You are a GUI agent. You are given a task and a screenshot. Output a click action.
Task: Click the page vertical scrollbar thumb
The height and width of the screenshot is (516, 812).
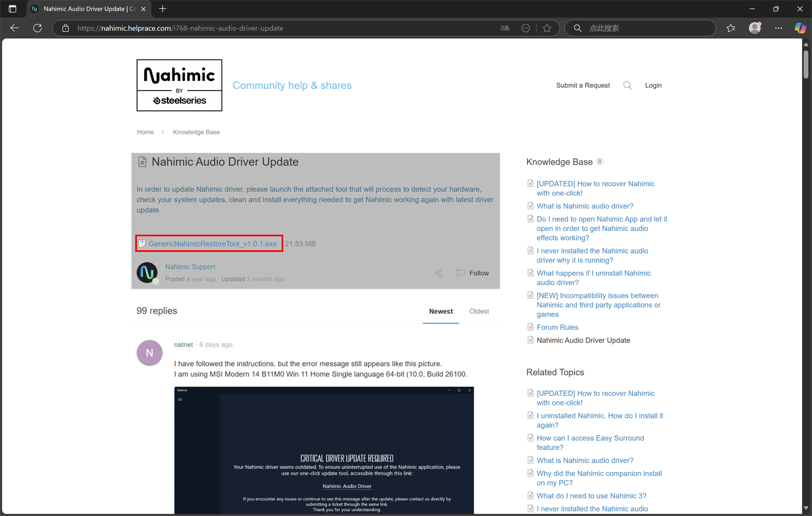806,64
